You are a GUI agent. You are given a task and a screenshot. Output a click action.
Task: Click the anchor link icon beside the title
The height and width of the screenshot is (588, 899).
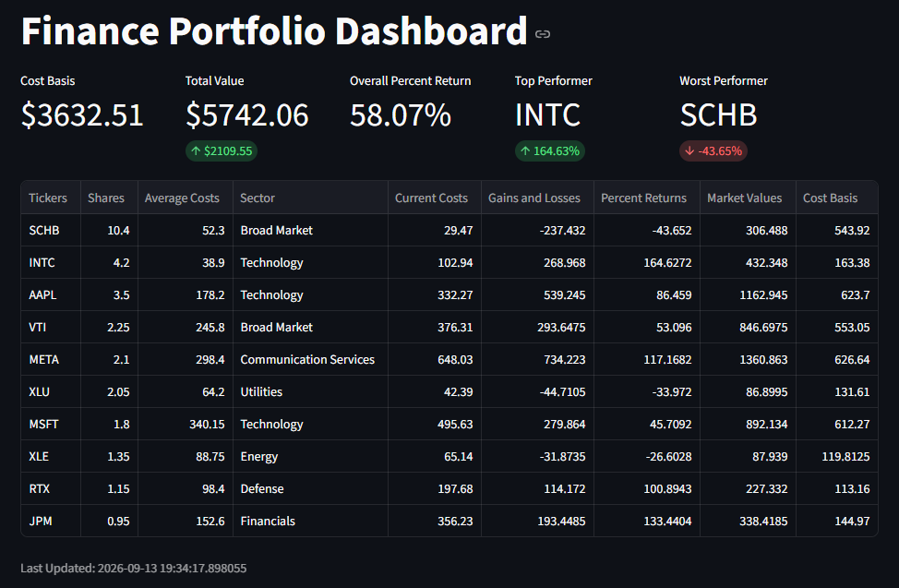[543, 34]
